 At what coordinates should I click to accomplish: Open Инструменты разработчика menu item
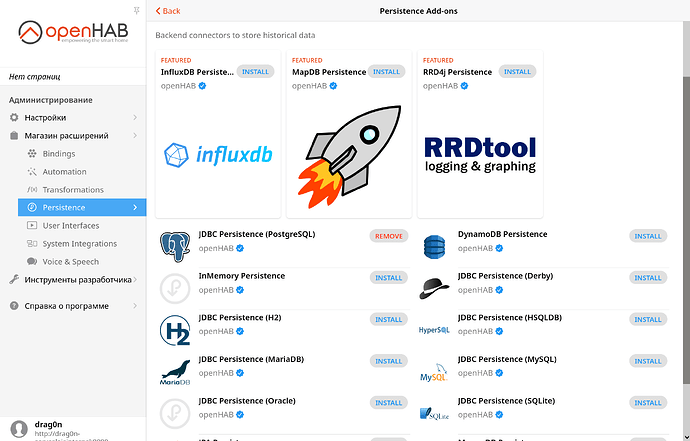click(x=73, y=279)
